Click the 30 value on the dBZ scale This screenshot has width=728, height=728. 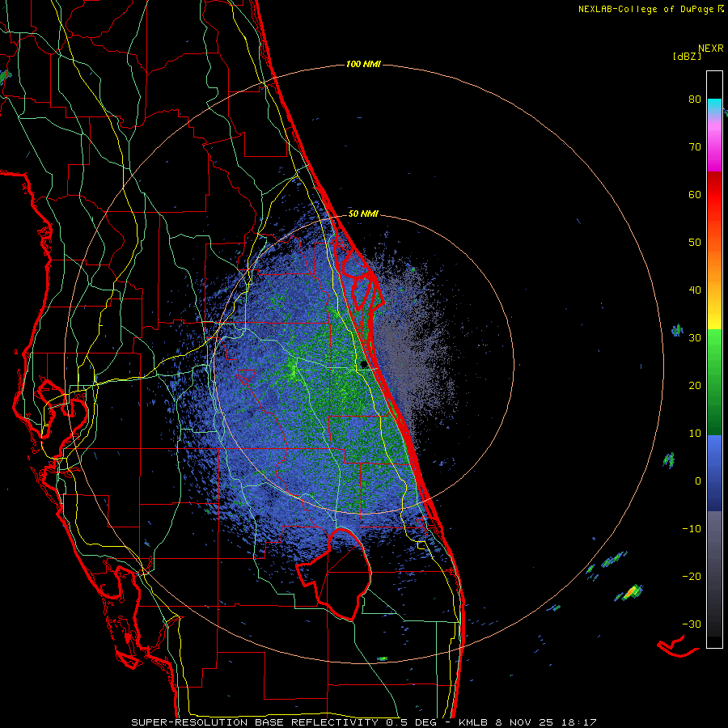pyautogui.click(x=695, y=337)
